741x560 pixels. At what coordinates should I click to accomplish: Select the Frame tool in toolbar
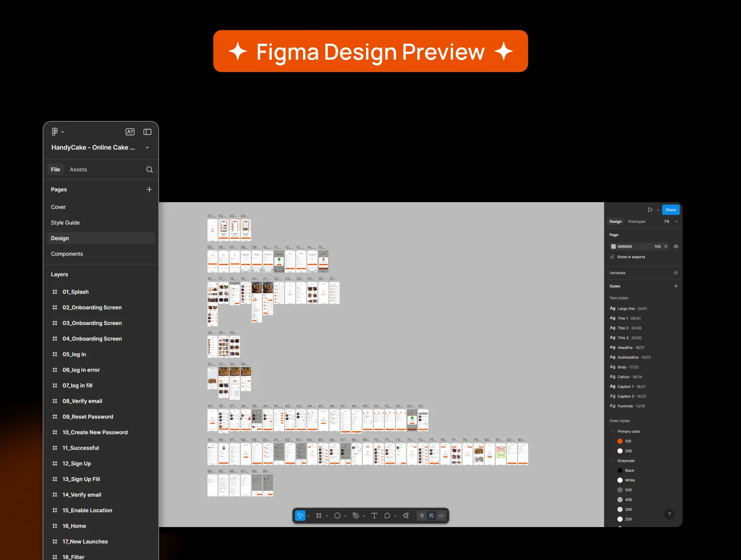click(319, 516)
